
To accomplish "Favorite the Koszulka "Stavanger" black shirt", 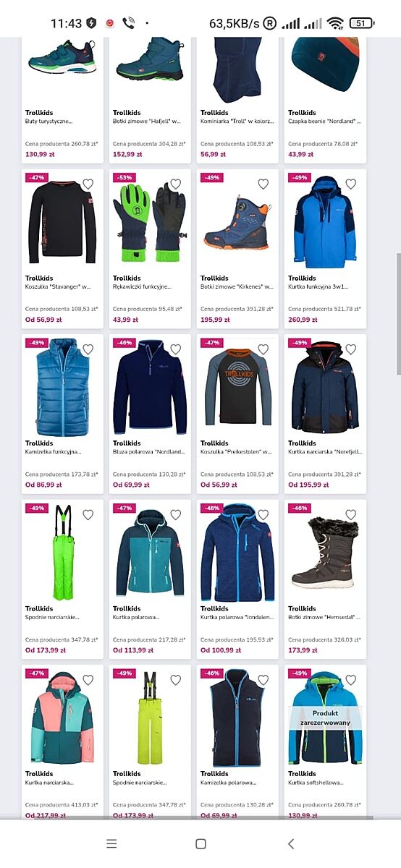I will click(88, 184).
